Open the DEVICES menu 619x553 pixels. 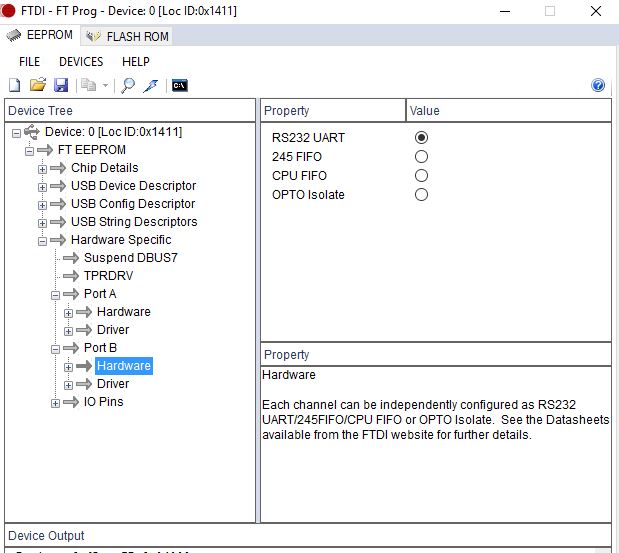(x=81, y=62)
